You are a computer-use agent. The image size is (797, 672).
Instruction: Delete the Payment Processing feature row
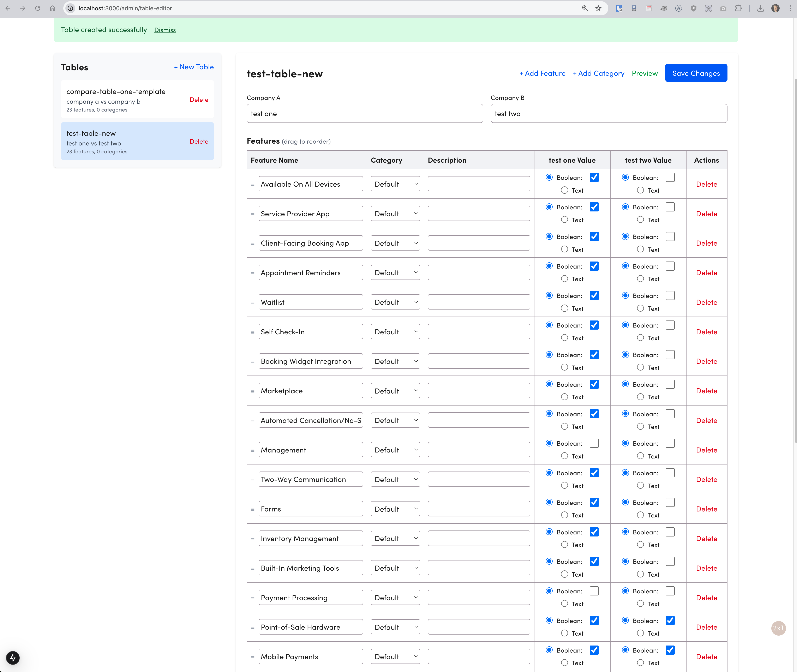[706, 598]
